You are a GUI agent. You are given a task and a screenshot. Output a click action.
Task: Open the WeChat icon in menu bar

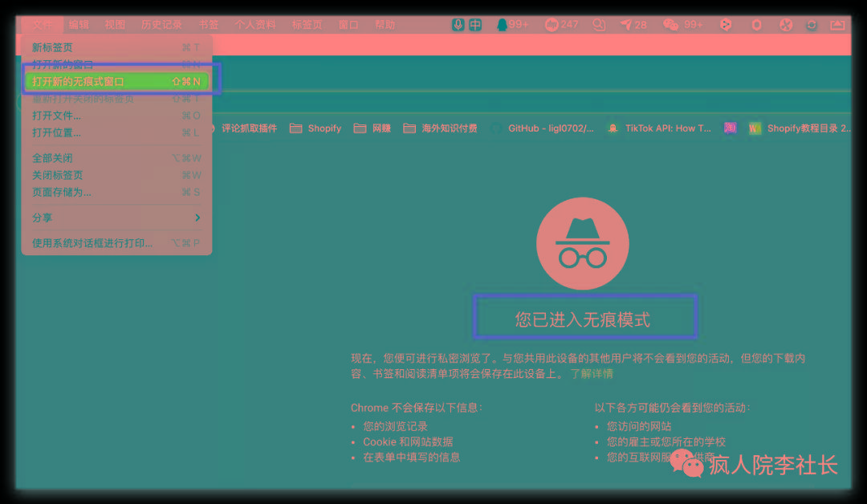(671, 25)
